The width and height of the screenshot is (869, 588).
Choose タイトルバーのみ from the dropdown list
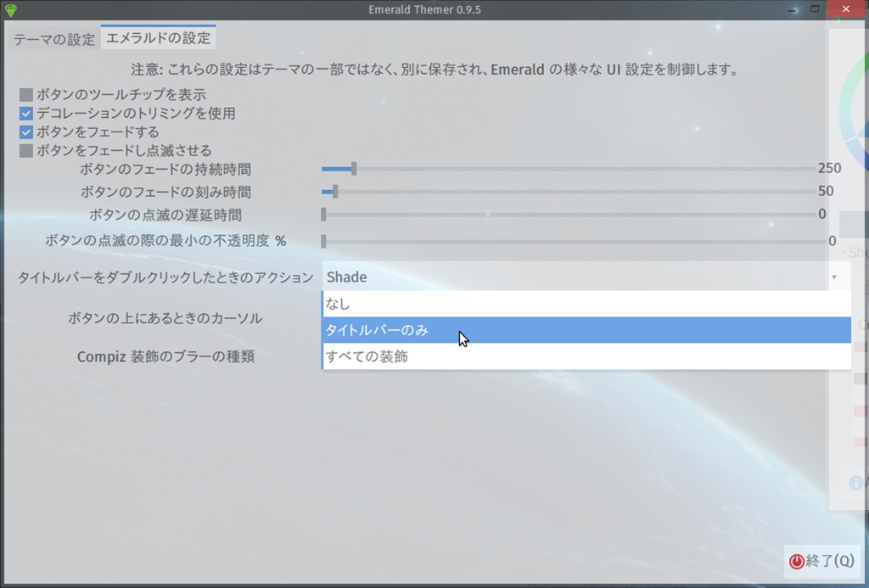586,330
